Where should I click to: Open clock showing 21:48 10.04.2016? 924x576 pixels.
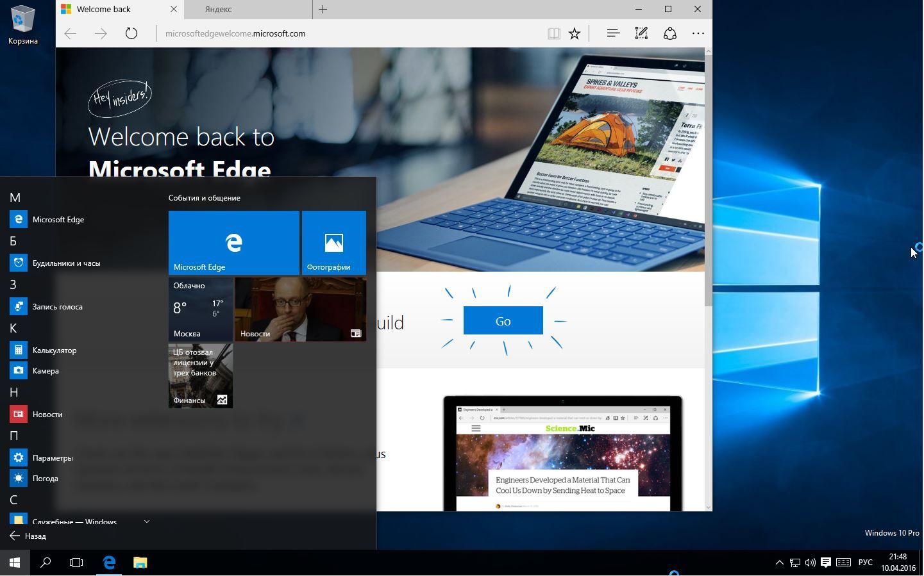pyautogui.click(x=898, y=563)
